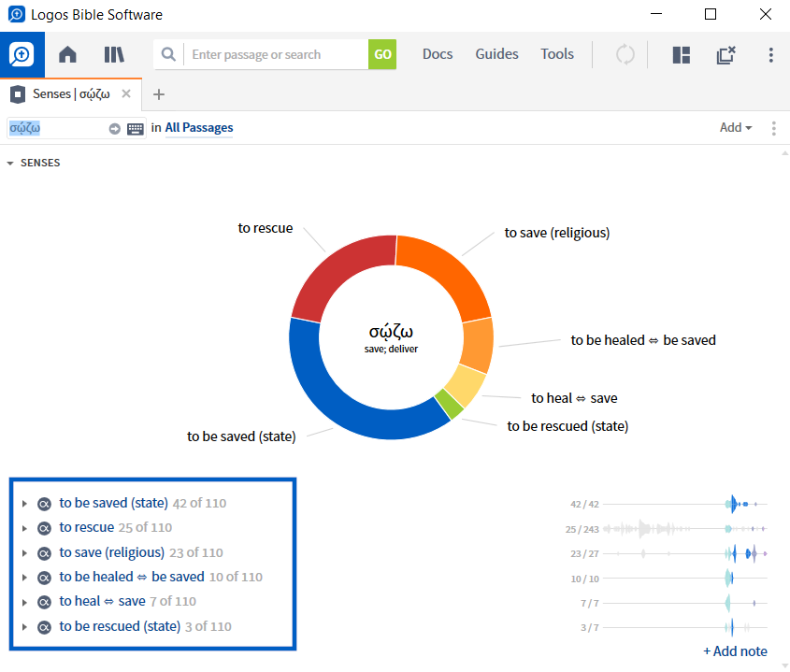Collapse the SENSES section
The image size is (790, 672).
(11, 162)
